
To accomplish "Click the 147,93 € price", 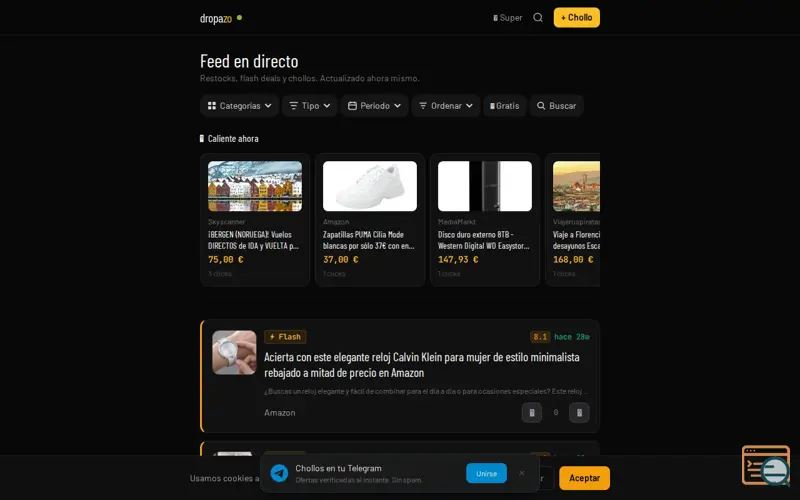I will click(458, 259).
